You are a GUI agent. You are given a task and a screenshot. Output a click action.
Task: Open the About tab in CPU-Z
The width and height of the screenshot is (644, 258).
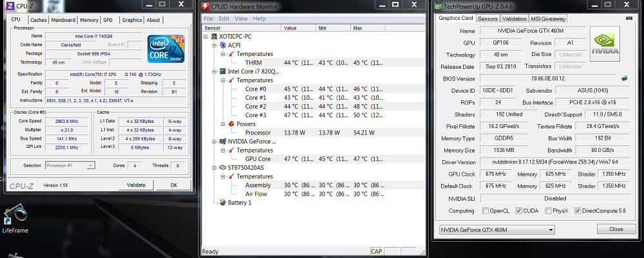[x=153, y=20]
